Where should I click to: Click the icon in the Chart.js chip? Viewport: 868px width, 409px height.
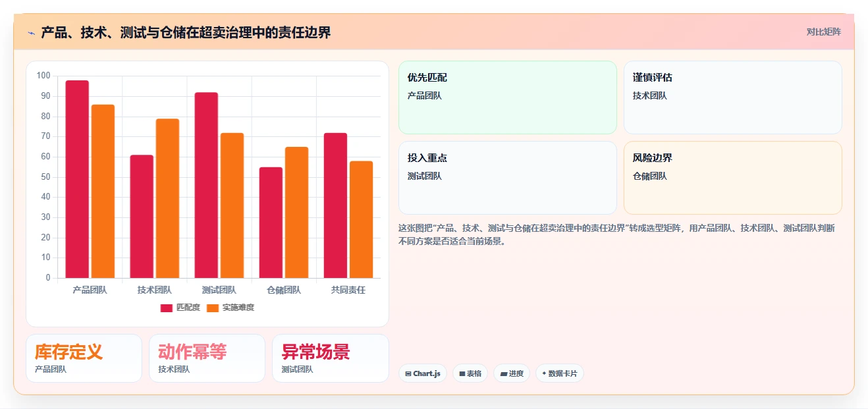(408, 373)
